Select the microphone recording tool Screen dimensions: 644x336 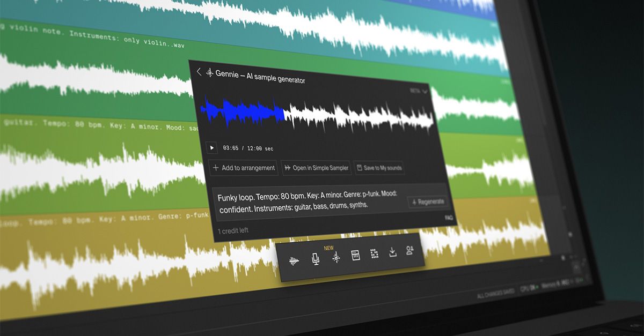click(315, 259)
